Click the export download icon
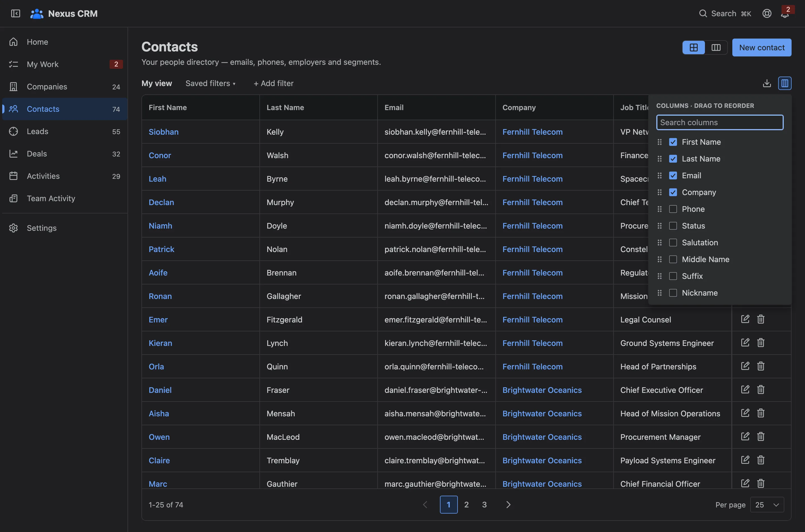The height and width of the screenshot is (532, 805). [767, 83]
